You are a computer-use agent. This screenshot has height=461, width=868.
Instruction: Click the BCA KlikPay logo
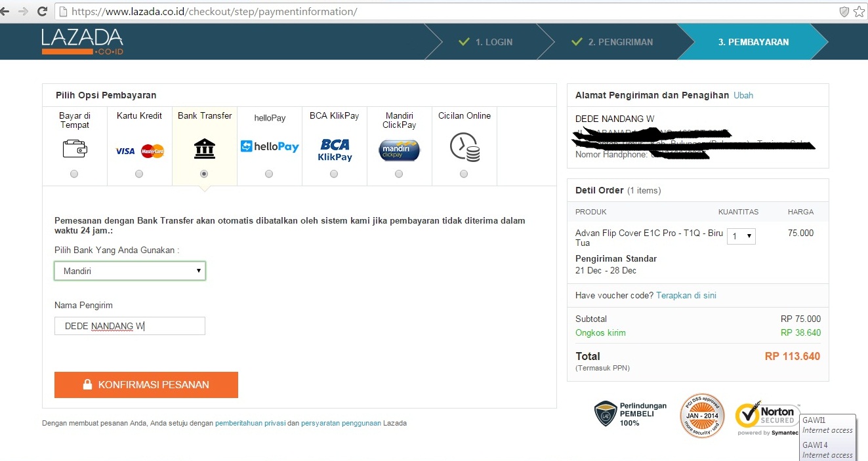point(335,150)
